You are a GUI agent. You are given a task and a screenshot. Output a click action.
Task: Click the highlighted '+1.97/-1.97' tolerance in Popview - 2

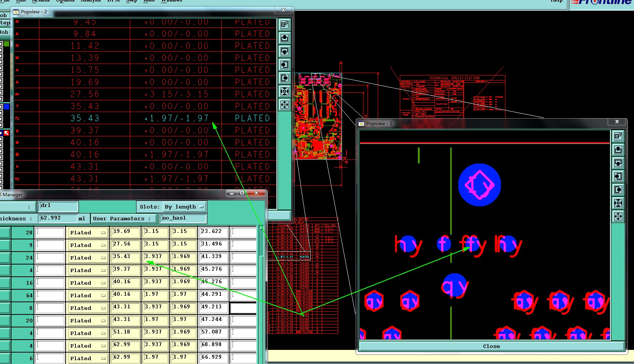(x=176, y=119)
